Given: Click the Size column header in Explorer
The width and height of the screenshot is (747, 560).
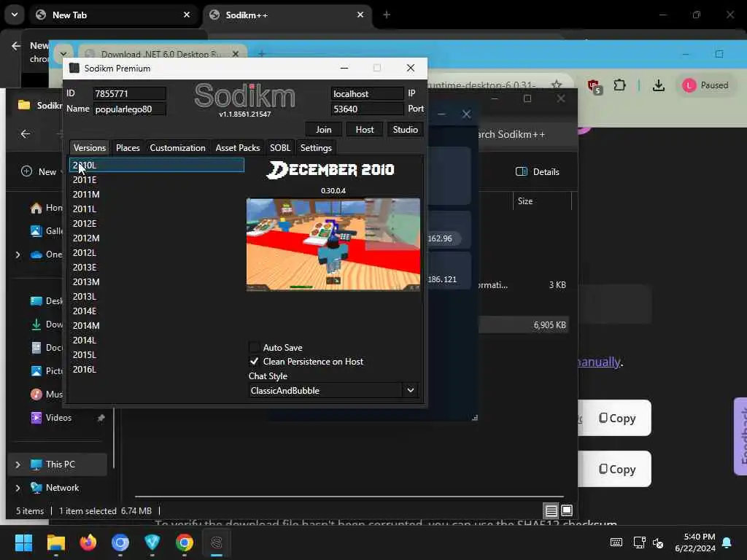Looking at the screenshot, I should click(x=542, y=201).
